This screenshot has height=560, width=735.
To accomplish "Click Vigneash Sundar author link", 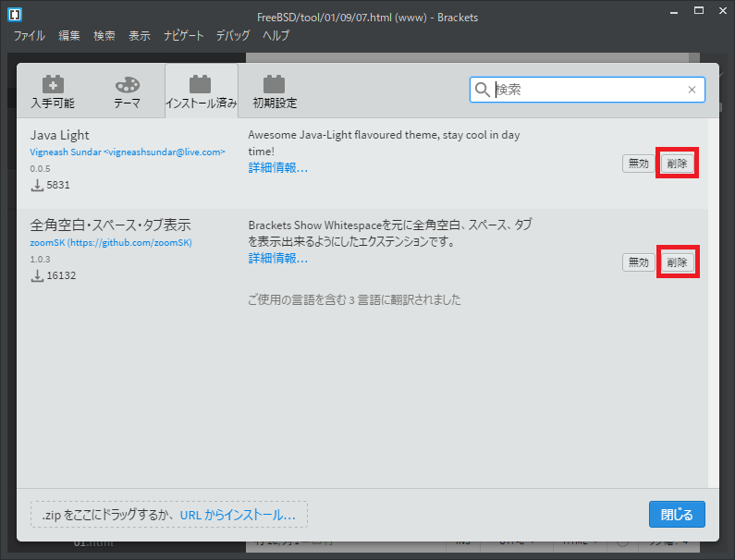I will 128,152.
